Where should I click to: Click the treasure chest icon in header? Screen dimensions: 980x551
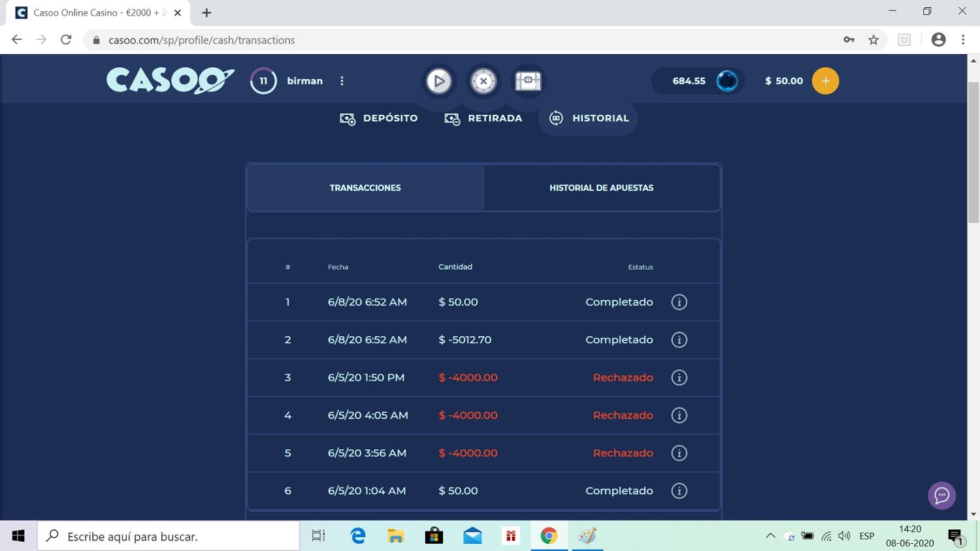[x=528, y=81]
